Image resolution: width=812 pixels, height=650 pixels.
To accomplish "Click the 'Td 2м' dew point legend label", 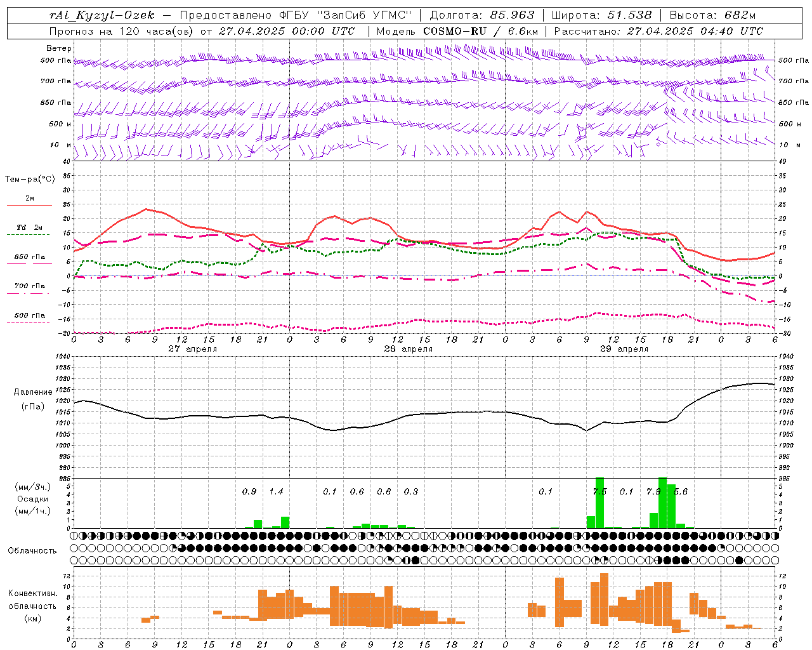I will [30, 227].
